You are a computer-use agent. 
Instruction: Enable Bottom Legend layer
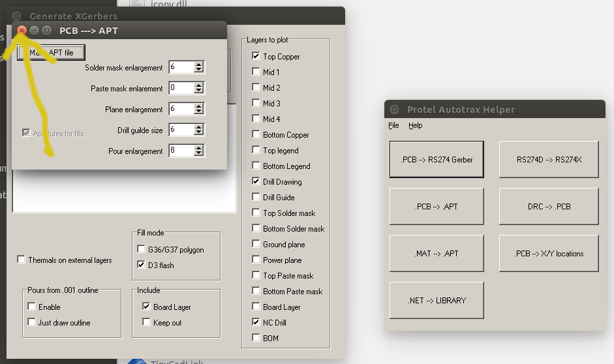point(256,166)
